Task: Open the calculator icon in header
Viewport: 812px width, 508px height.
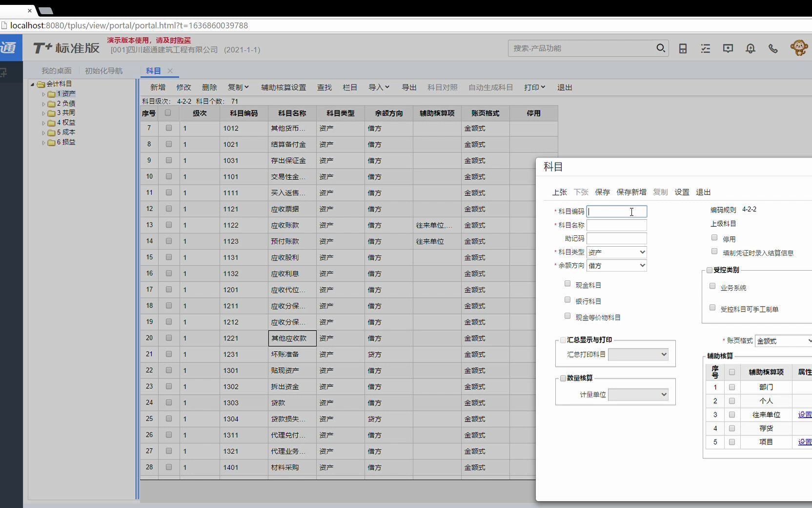Action: pos(683,48)
